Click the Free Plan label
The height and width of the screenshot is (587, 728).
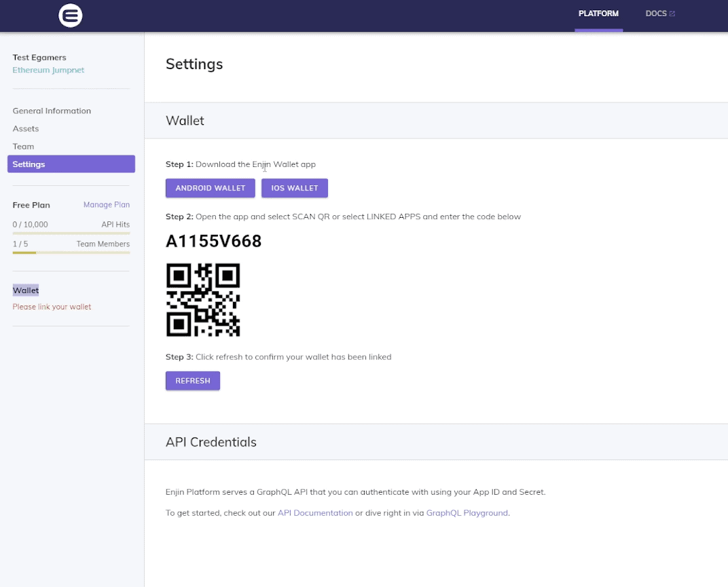tap(31, 205)
